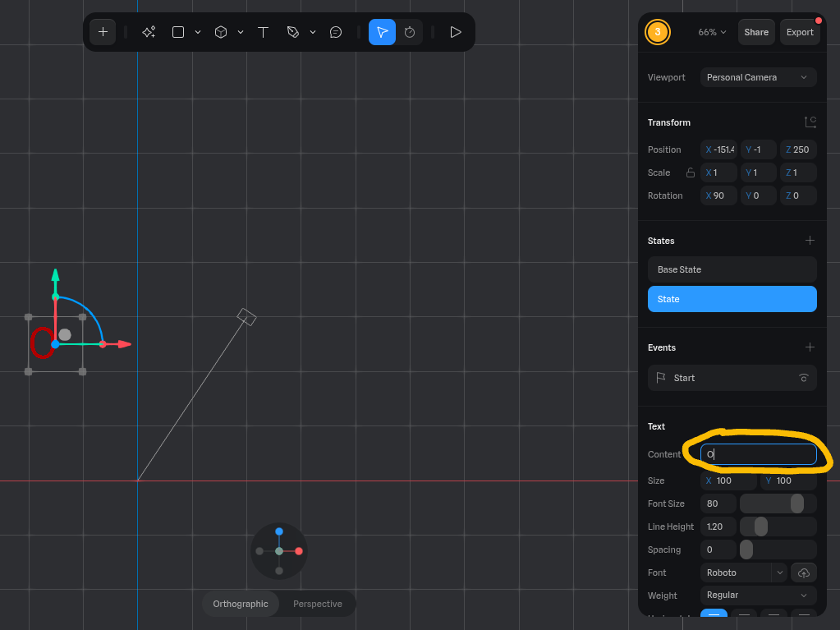Add a new state with States plus
This screenshot has width=840, height=630.
(x=810, y=241)
